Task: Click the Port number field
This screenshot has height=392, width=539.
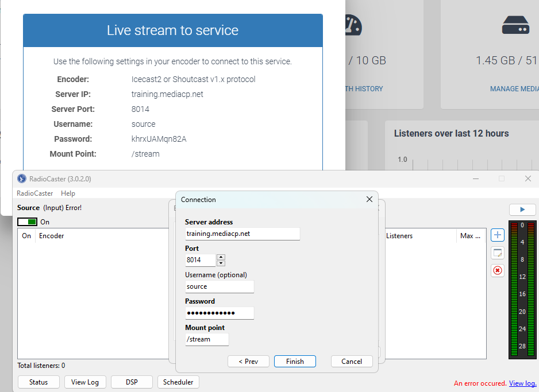Action: [x=201, y=260]
